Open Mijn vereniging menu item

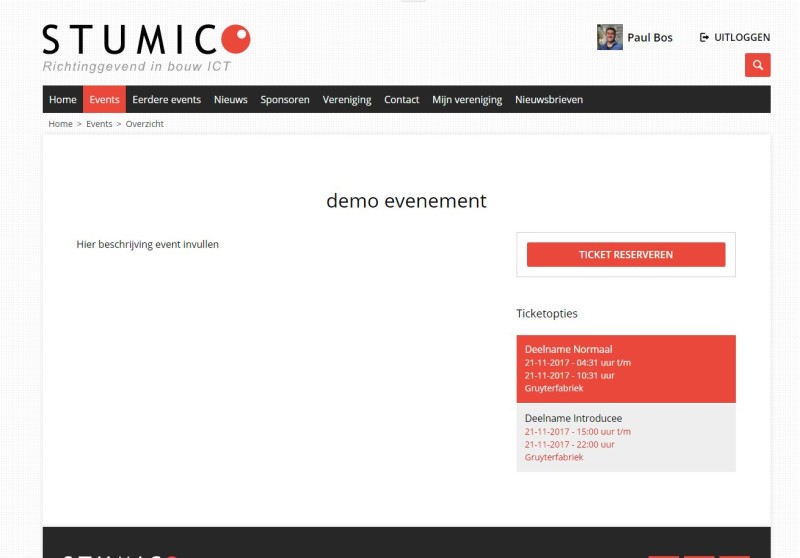467,100
